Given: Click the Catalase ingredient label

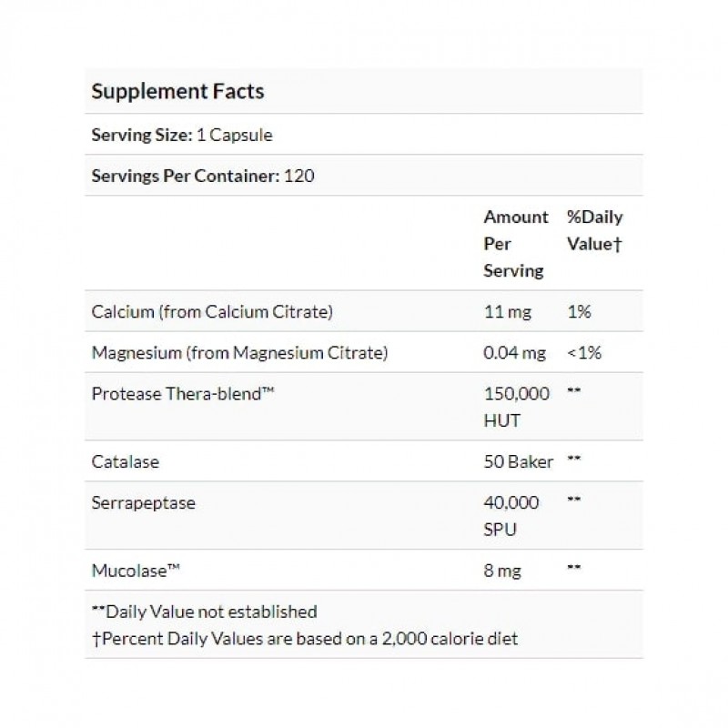Looking at the screenshot, I should pos(126,461).
